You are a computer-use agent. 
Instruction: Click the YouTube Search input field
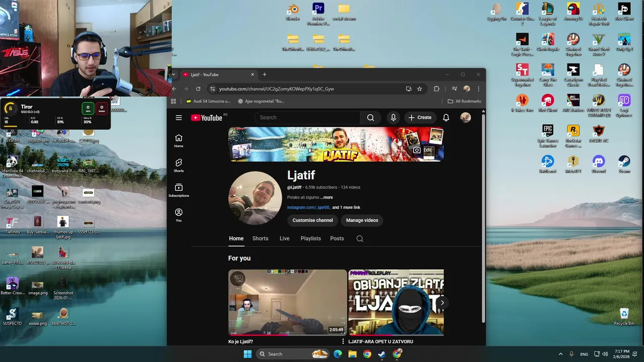(x=307, y=118)
